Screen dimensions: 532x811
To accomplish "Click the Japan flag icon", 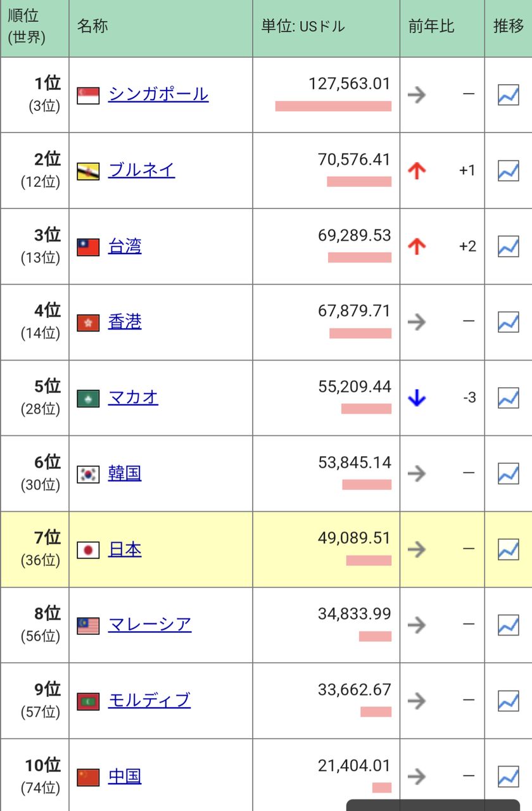I will coord(88,550).
